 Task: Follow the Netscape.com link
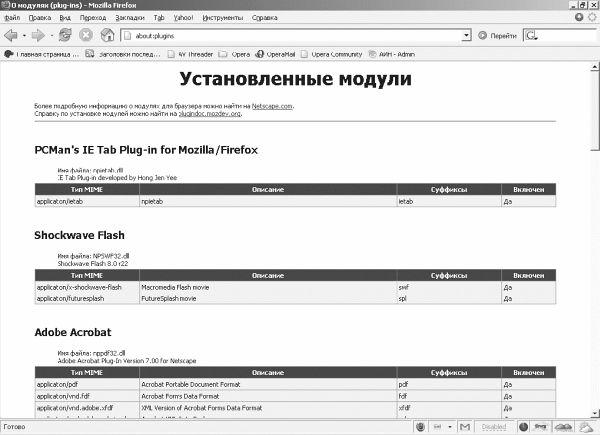click(x=272, y=106)
